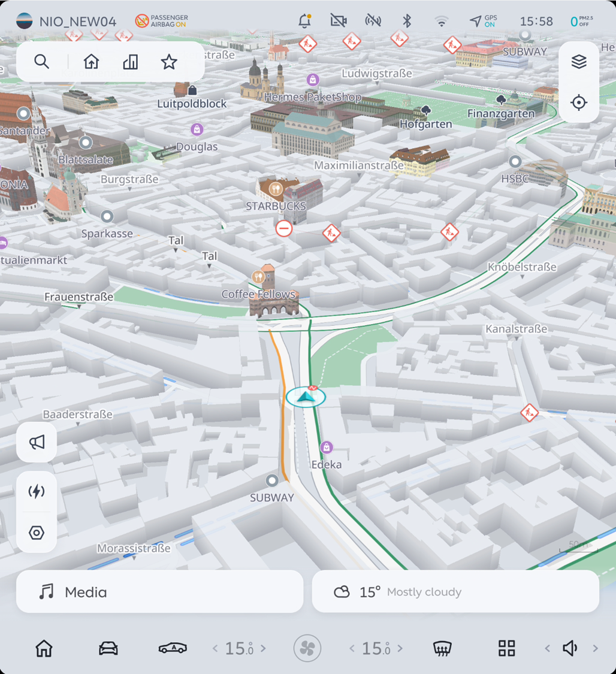
Task: Open the apps grid menu
Action: tap(506, 648)
